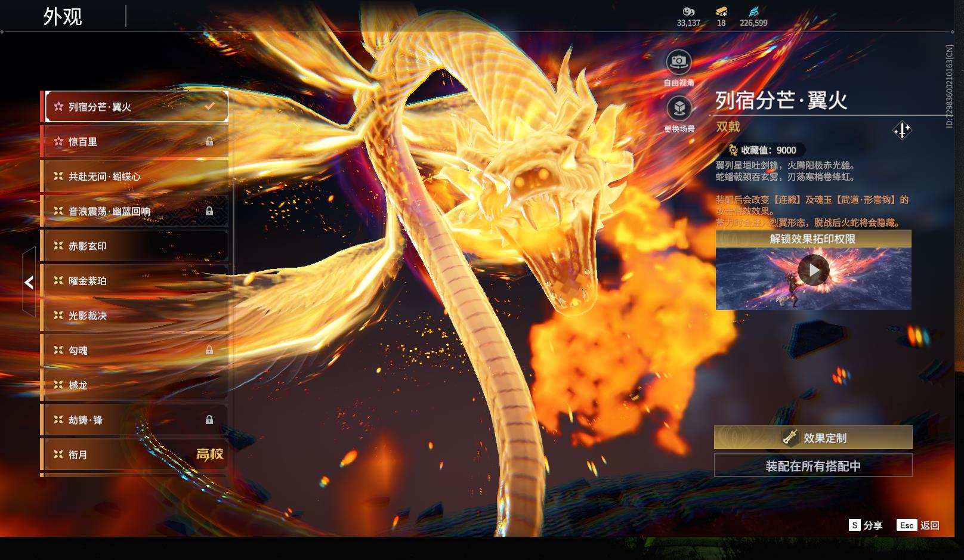Click the lock icon on 勾魂 row
The height and width of the screenshot is (560, 964).
pos(209,350)
